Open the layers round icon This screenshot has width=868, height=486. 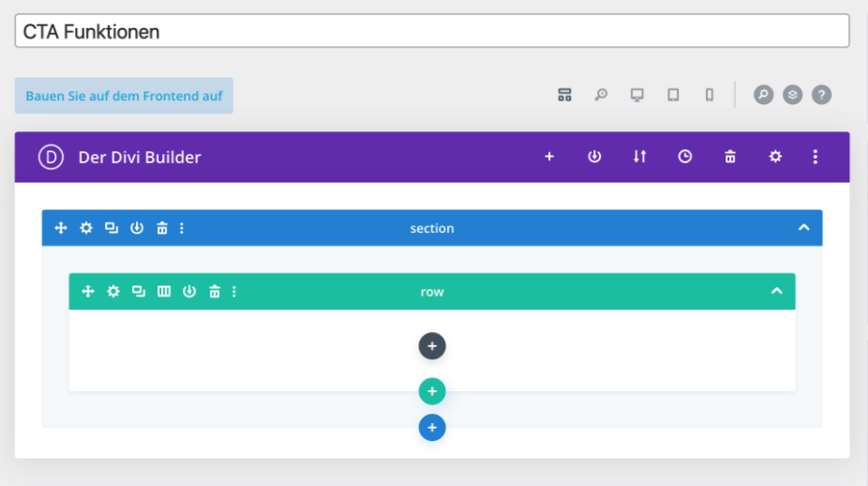(x=793, y=95)
